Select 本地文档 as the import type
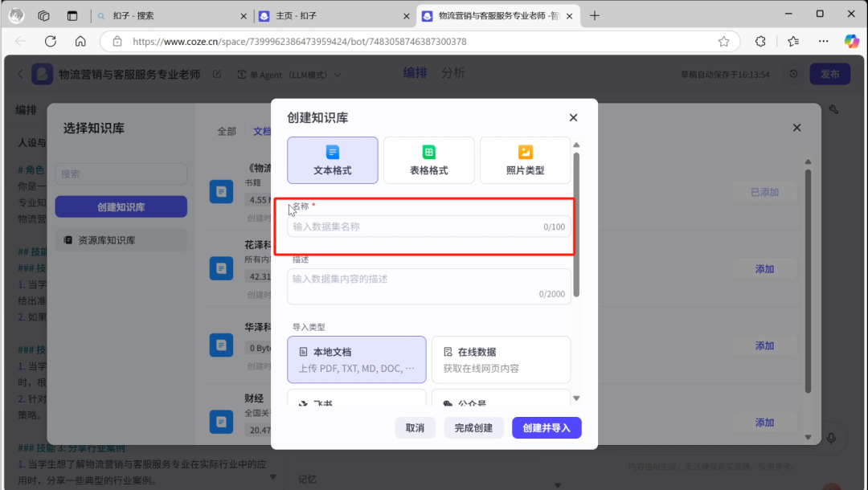Viewport: 868px width, 490px height. 356,360
